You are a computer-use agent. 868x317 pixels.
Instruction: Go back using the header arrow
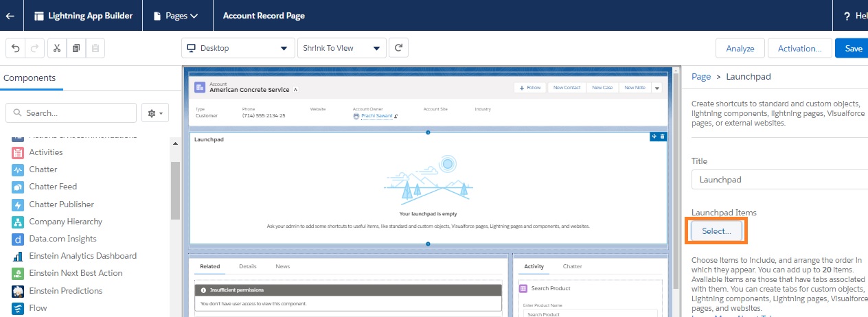click(10, 15)
